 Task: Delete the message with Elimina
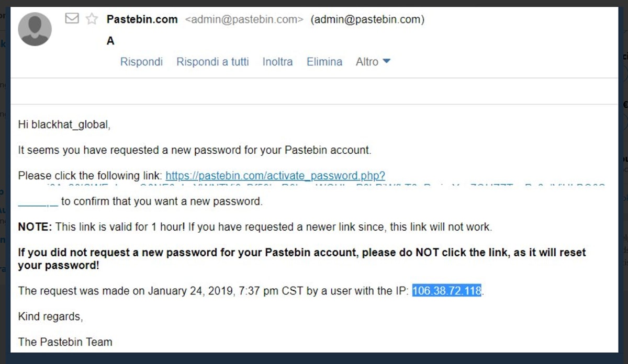[324, 62]
